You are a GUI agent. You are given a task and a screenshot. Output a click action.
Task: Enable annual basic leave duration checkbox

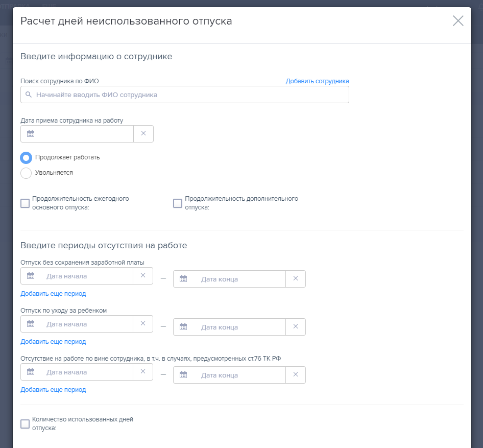[25, 203]
